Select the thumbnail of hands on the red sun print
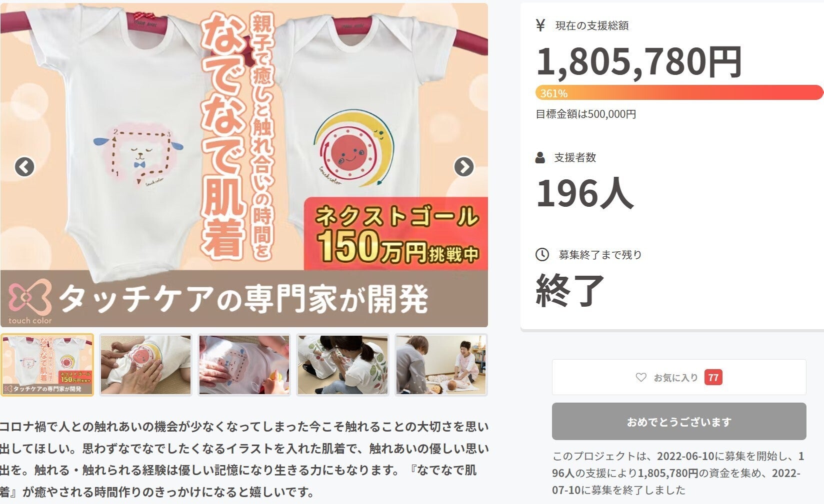 (x=145, y=365)
